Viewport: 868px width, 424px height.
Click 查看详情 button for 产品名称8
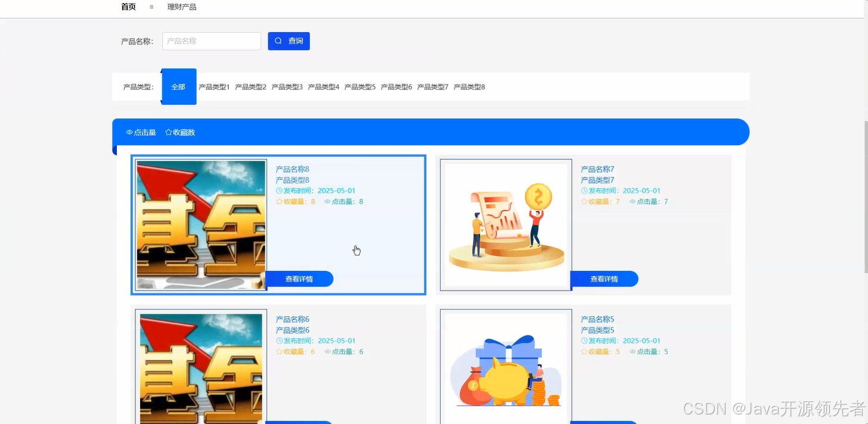click(299, 279)
